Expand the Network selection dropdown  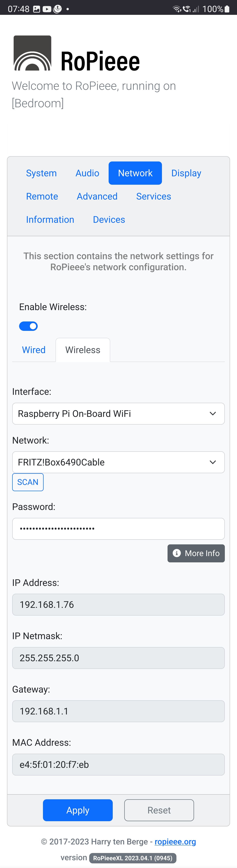[x=118, y=462]
